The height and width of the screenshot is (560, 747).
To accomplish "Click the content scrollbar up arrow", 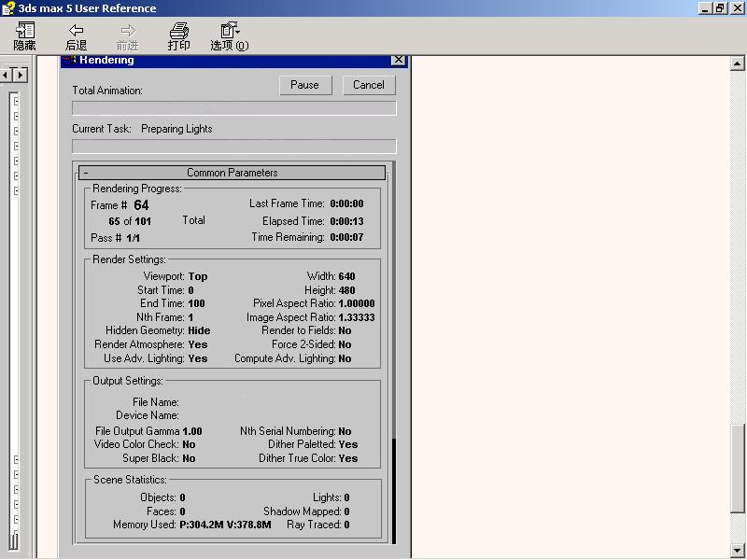I will click(x=737, y=63).
